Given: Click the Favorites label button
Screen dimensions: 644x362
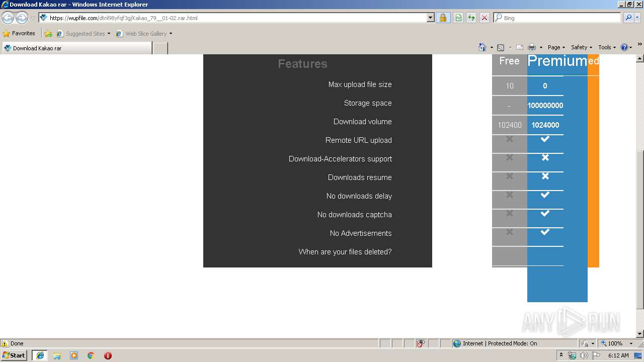Looking at the screenshot, I should tap(24, 34).
